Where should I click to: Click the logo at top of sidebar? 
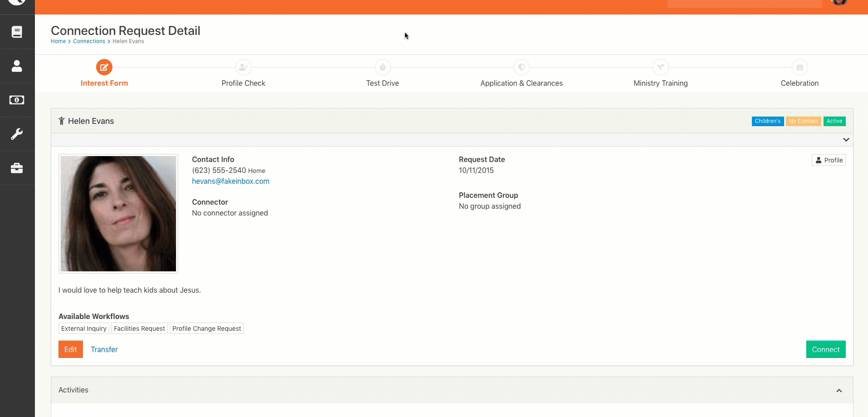[17, 2]
